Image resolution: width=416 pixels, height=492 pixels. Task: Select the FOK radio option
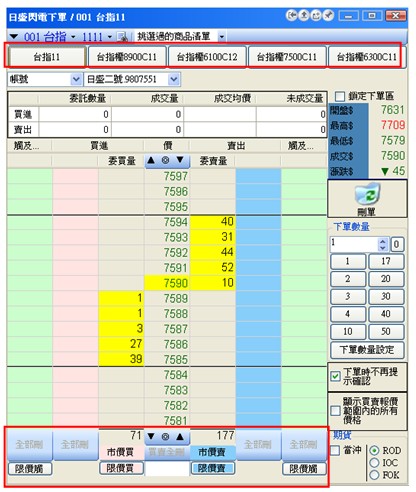pyautogui.click(x=374, y=475)
